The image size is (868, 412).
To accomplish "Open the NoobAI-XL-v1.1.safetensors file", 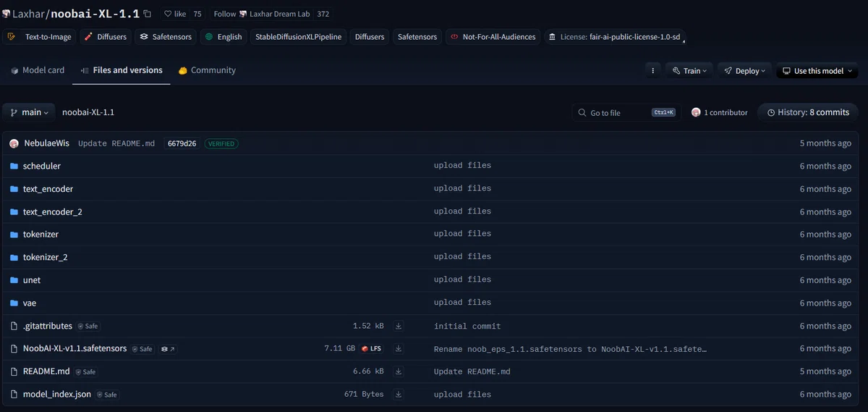I will coord(75,349).
